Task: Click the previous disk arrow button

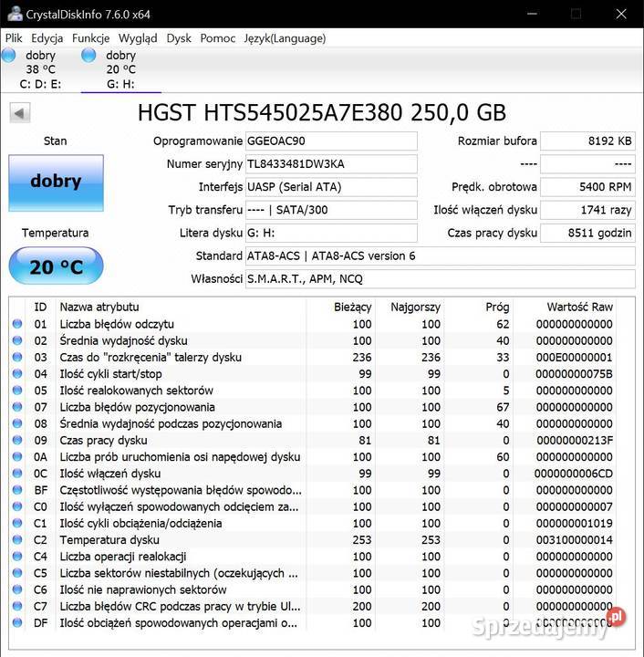Action: point(20,113)
